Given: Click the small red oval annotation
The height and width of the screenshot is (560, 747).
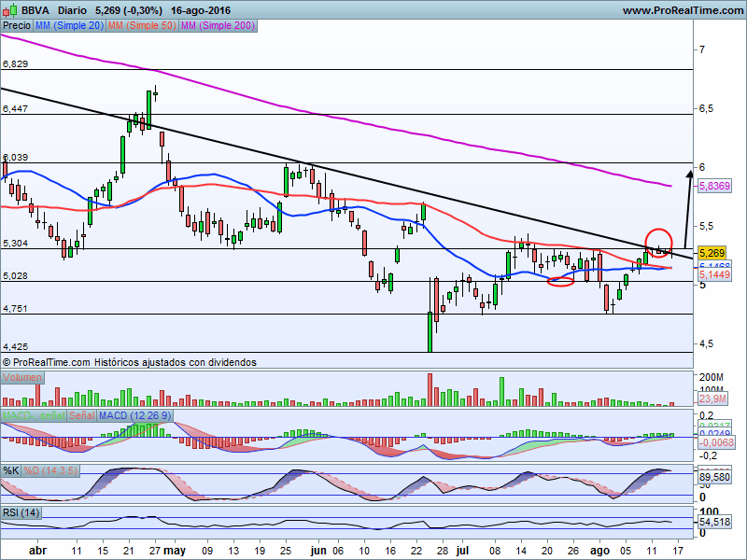Looking at the screenshot, I should point(561,282).
